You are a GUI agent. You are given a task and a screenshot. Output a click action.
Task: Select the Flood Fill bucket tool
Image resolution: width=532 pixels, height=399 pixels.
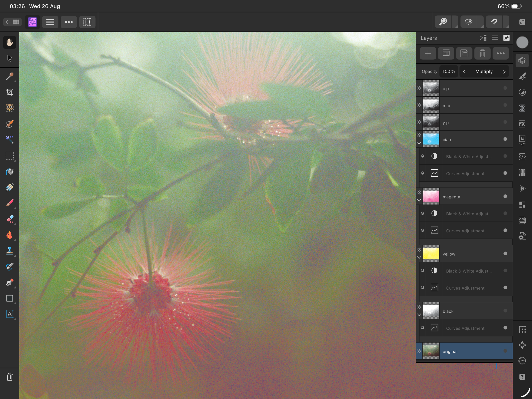click(x=10, y=172)
